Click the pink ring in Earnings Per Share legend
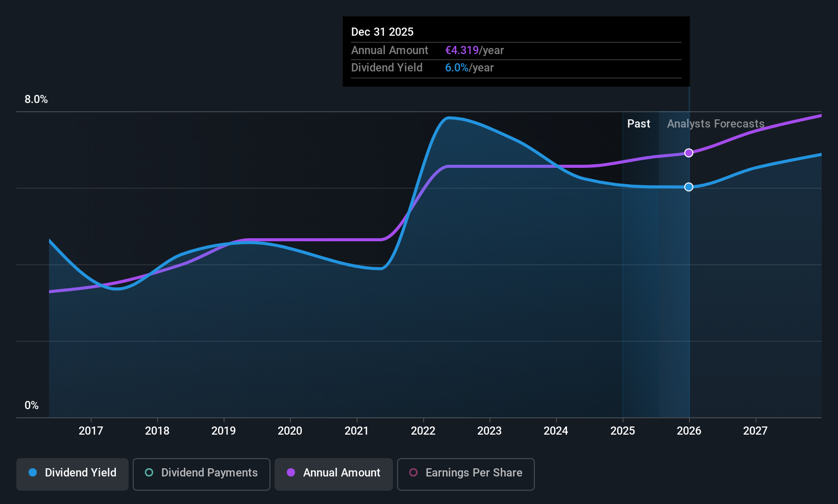The image size is (838, 504). click(413, 472)
